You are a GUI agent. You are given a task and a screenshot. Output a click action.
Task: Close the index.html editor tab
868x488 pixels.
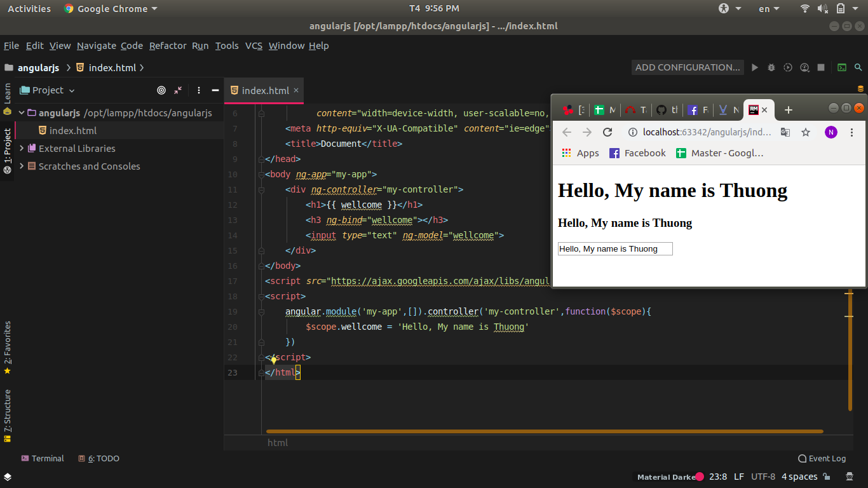296,90
